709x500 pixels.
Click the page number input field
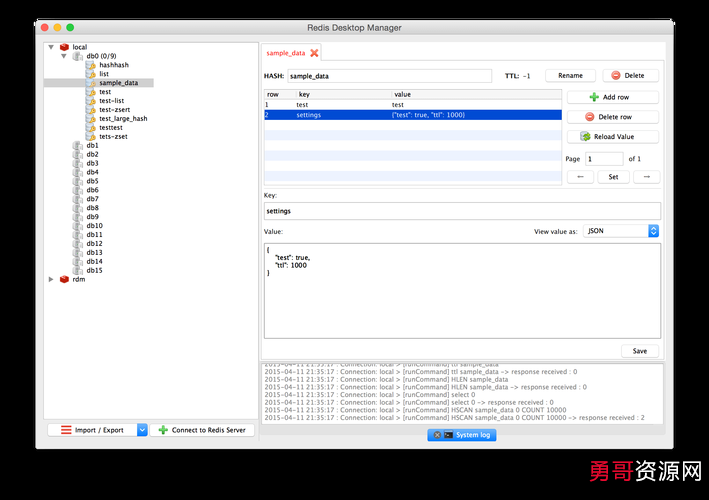click(604, 159)
